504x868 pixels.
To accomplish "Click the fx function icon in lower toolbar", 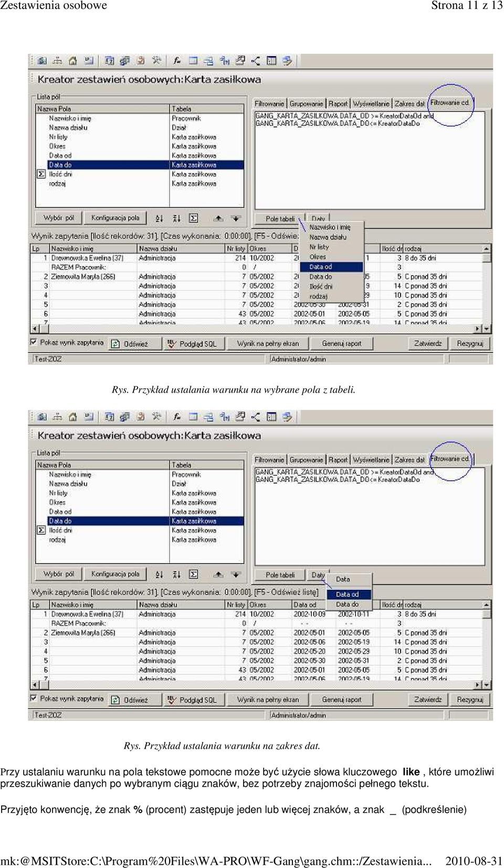I will [177, 417].
